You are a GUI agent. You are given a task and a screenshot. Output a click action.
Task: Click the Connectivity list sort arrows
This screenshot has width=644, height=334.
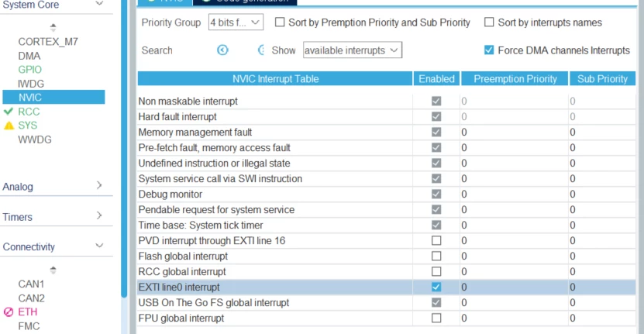(53, 270)
